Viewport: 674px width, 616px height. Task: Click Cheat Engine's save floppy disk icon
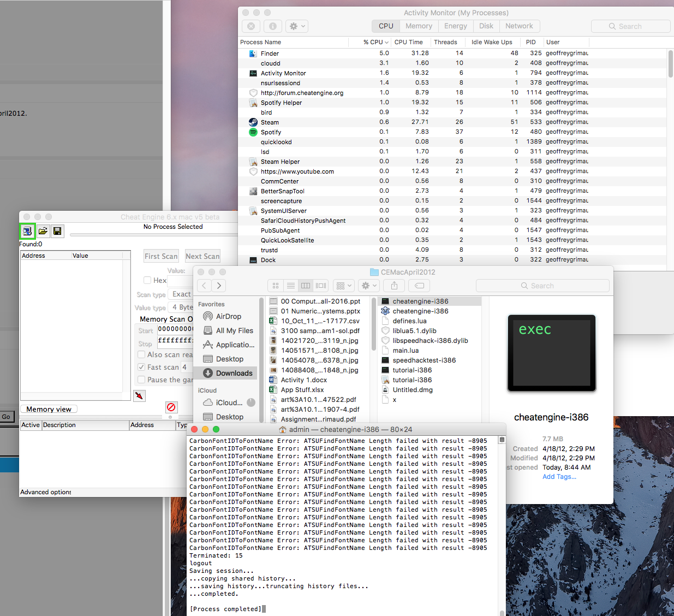[57, 231]
